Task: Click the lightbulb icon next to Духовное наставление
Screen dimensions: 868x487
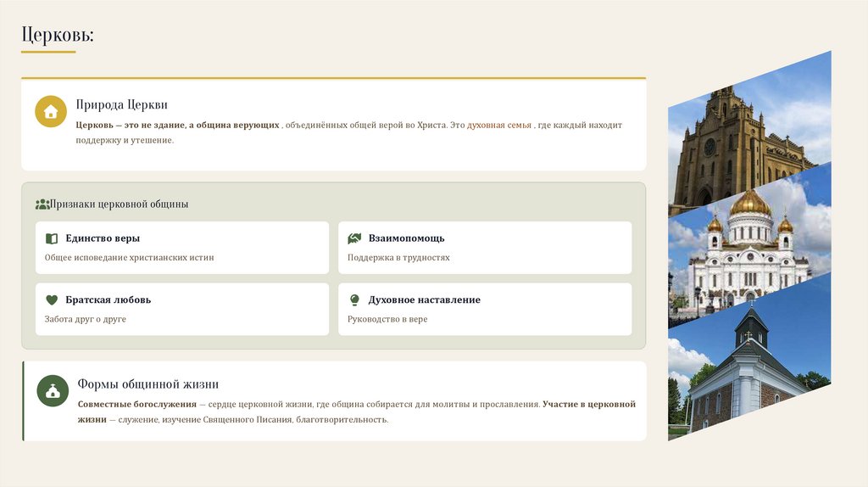Action: tap(355, 299)
